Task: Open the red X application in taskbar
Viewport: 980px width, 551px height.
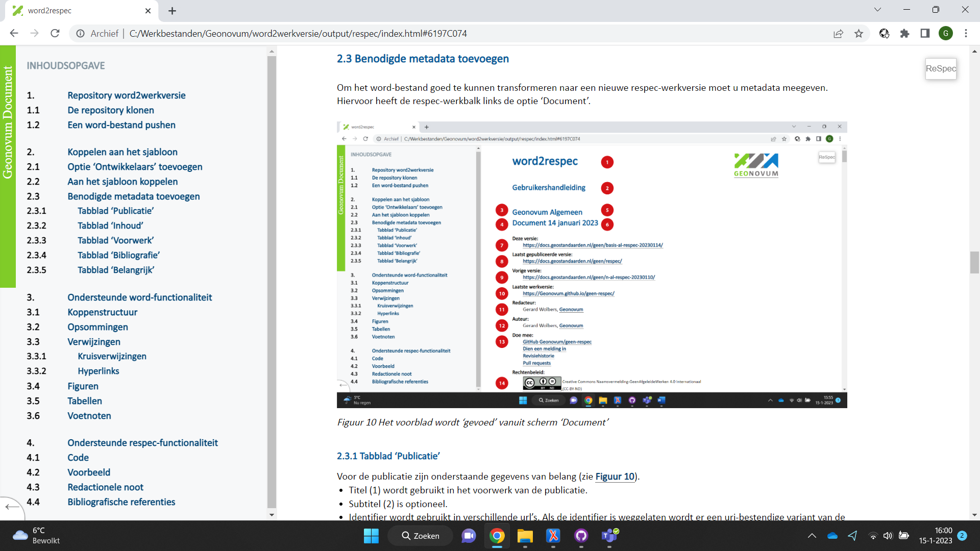Action: [x=553, y=536]
